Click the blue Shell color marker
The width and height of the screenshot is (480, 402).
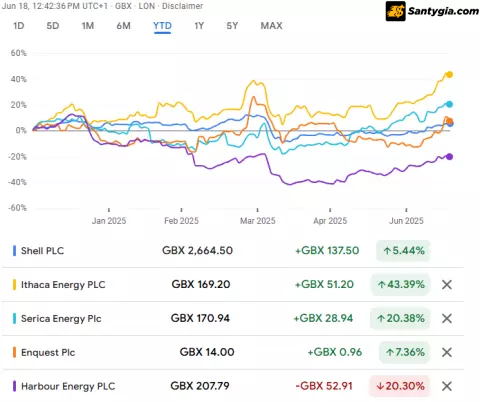coord(14,251)
